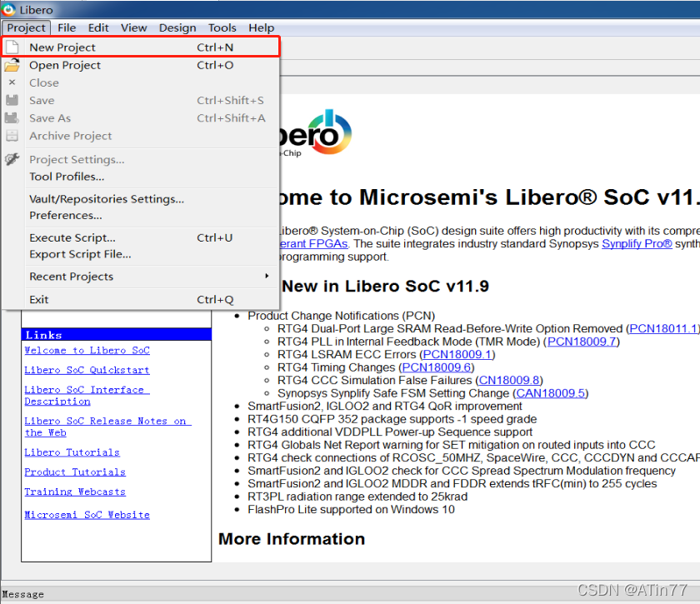Open the Edit menu

click(98, 27)
